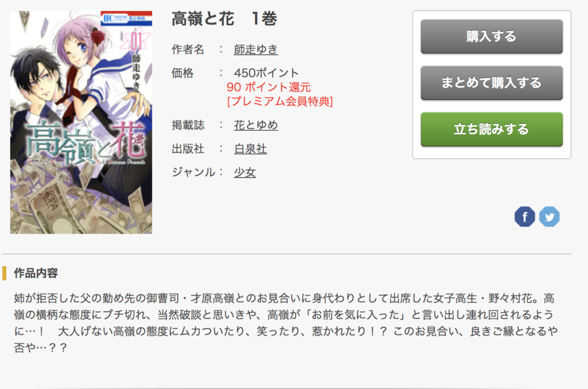588x389 pixels.
Task: Select the まとめて購入する bulk purchase button
Action: click(x=492, y=83)
